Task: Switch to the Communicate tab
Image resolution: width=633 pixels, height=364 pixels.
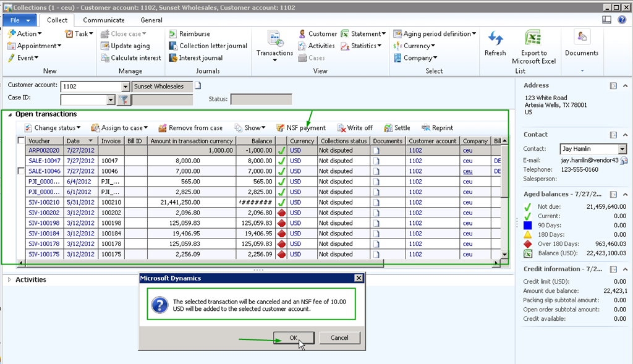Action: point(103,20)
